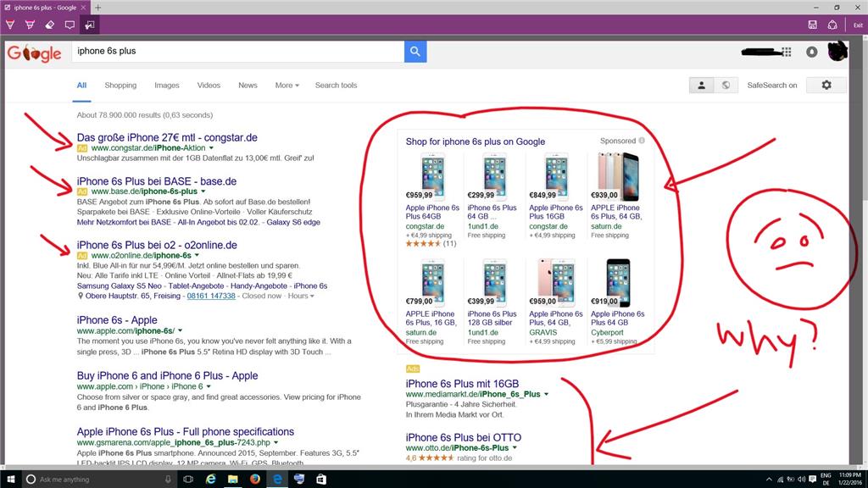This screenshot has height=488, width=868.
Task: Click €299,99 1und1.de iPhone product image
Action: pyautogui.click(x=494, y=177)
